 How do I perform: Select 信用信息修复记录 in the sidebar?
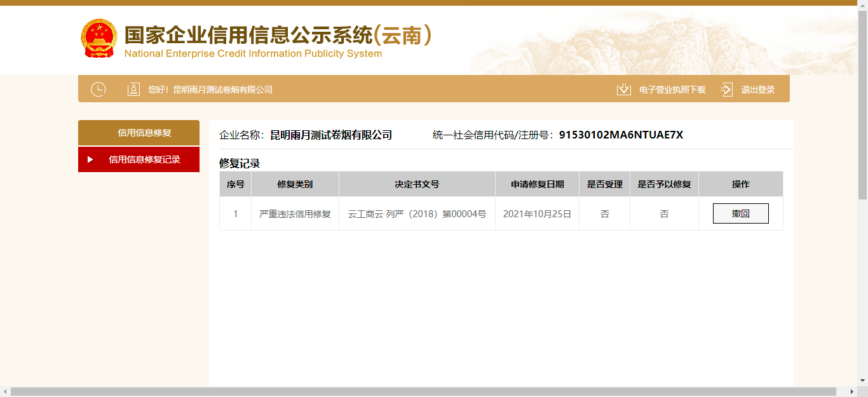(145, 159)
